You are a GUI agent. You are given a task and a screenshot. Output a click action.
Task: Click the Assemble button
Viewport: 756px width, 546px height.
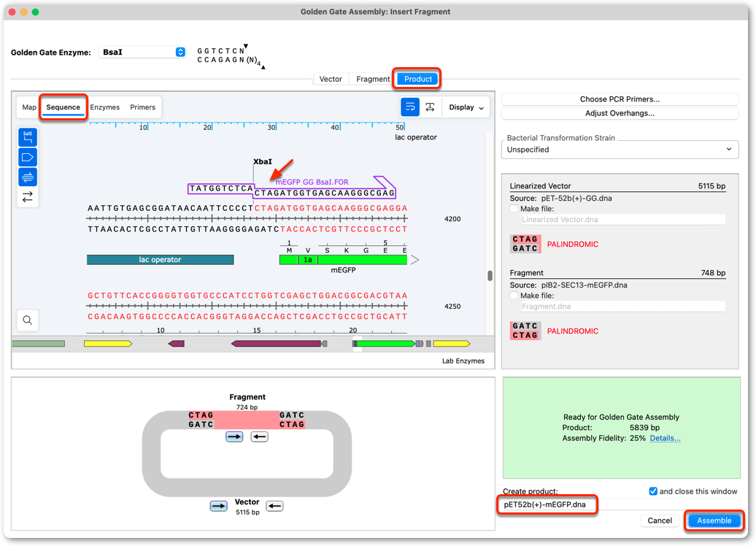click(x=714, y=520)
